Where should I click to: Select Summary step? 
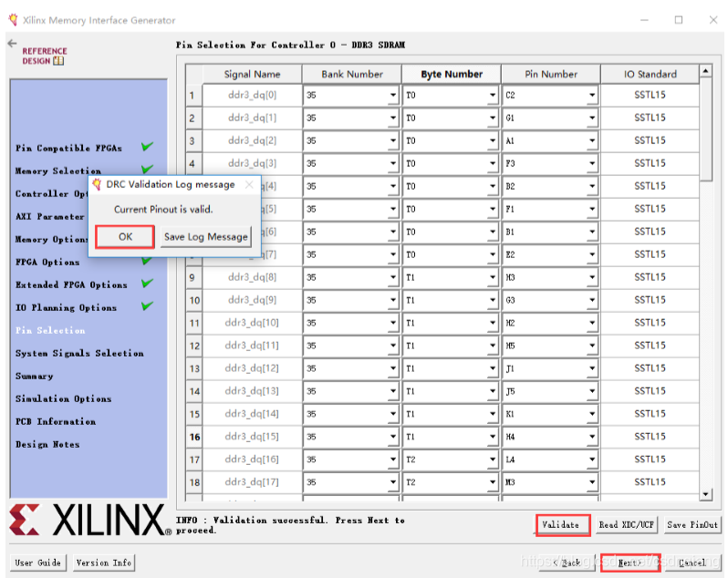[x=34, y=376]
